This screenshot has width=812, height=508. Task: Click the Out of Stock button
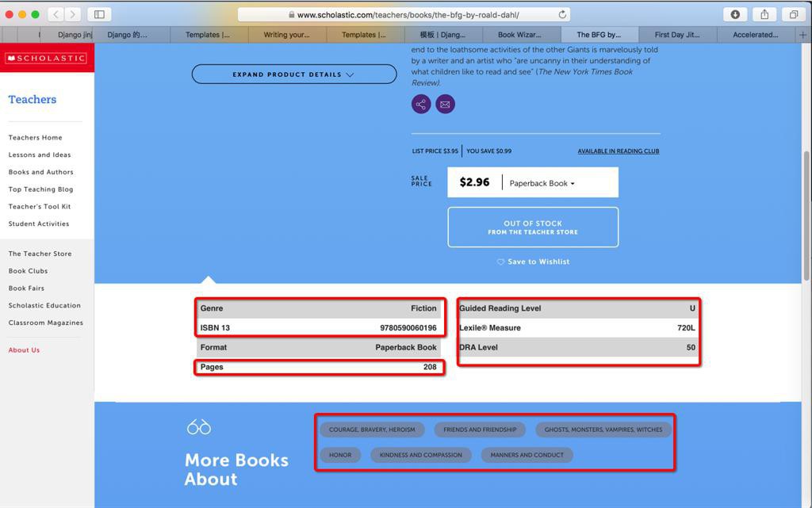coord(533,227)
